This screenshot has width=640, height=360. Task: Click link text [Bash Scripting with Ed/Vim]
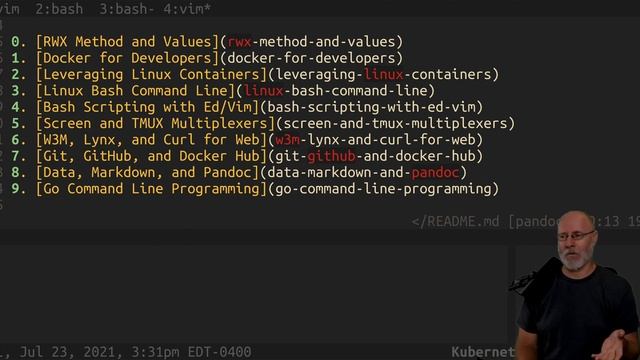coord(147,107)
